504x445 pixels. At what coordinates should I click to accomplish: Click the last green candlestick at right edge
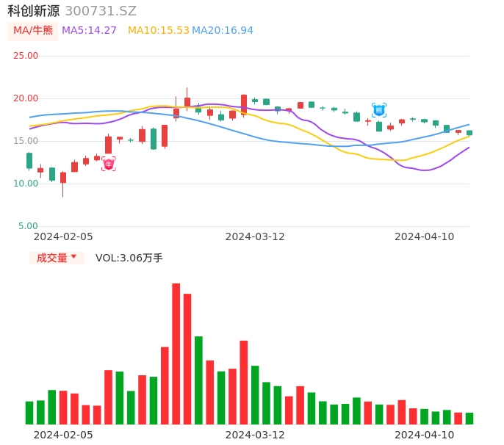[469, 133]
